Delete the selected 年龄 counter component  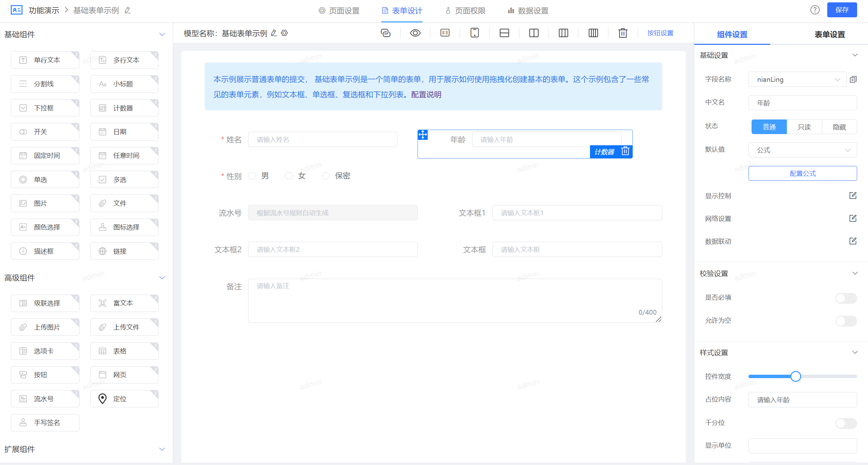(x=625, y=151)
